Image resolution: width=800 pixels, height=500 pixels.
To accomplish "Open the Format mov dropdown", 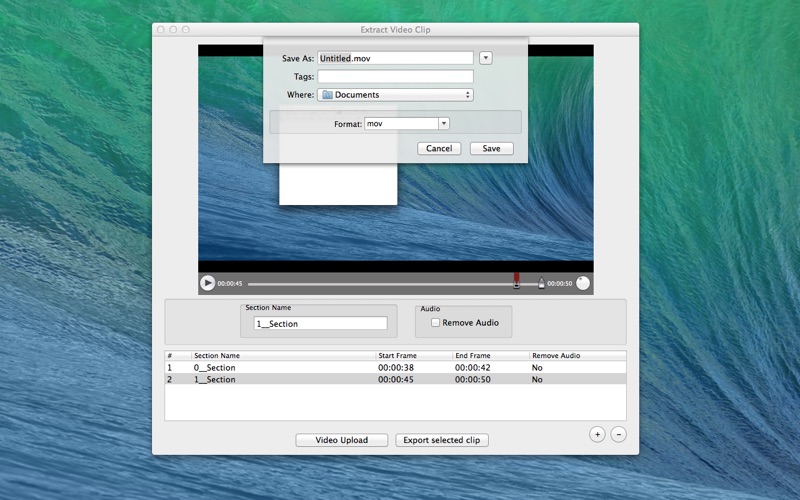I will point(406,123).
